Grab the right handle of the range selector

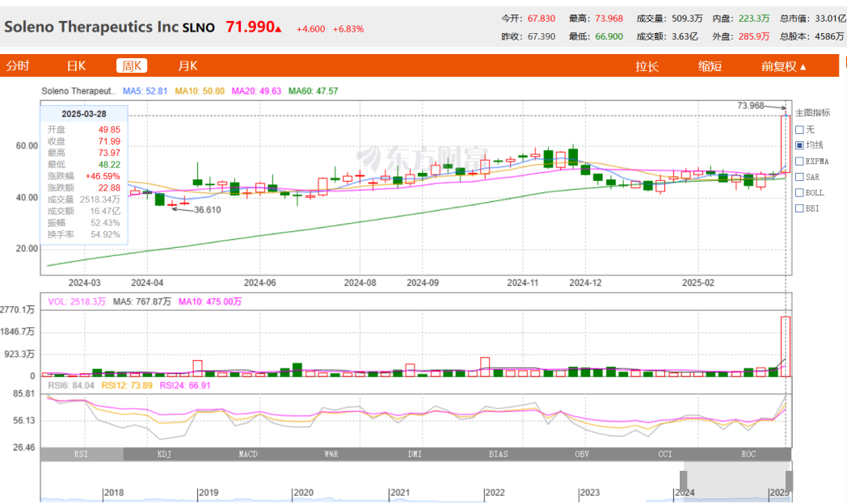789,481
